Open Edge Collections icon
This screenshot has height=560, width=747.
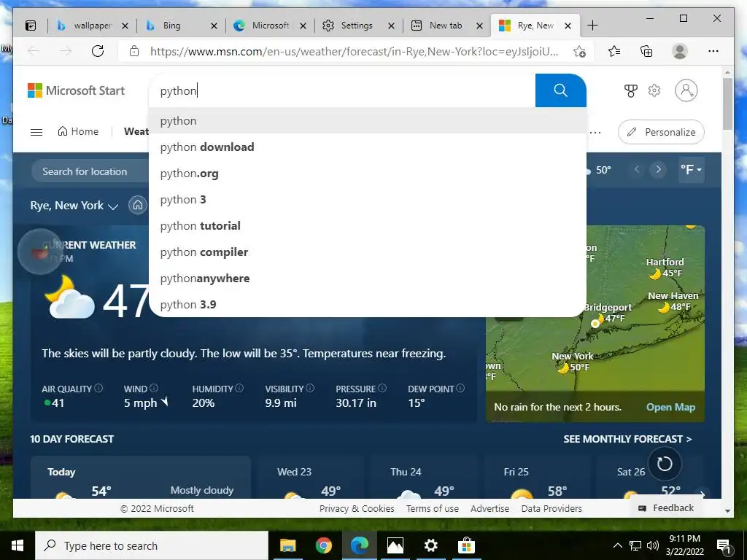pyautogui.click(x=646, y=51)
